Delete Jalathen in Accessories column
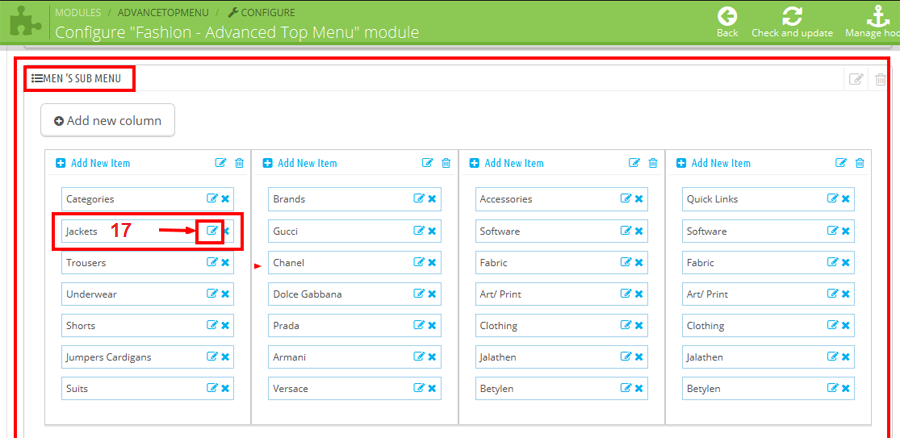This screenshot has height=438, width=900. [x=639, y=357]
